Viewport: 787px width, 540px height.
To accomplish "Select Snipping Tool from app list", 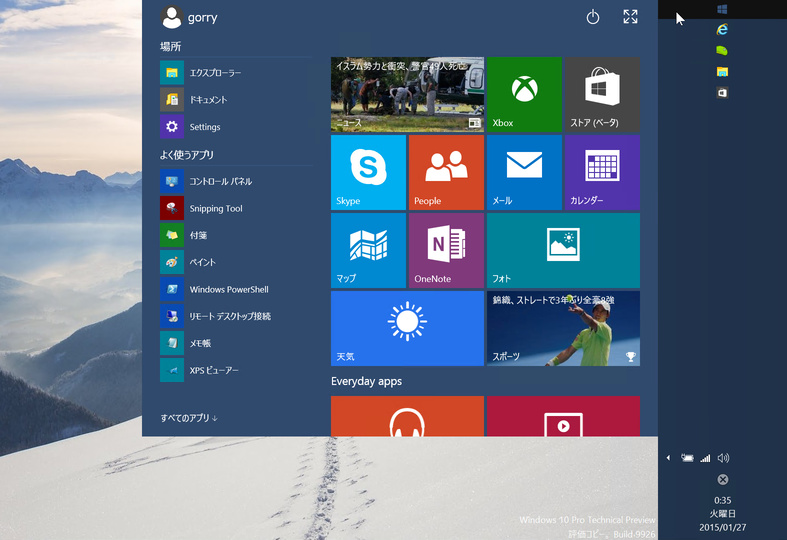I will click(x=216, y=209).
